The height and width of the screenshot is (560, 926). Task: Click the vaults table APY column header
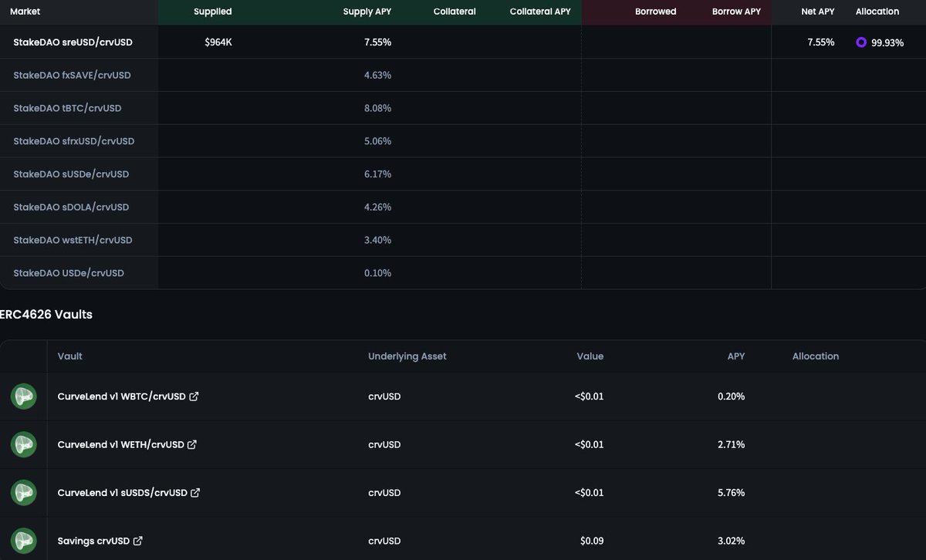[x=736, y=356]
